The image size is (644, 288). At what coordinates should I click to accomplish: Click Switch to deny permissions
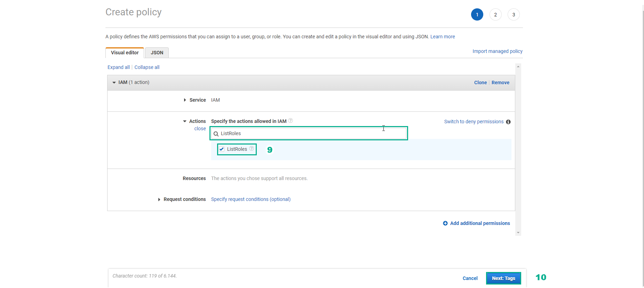pos(474,122)
